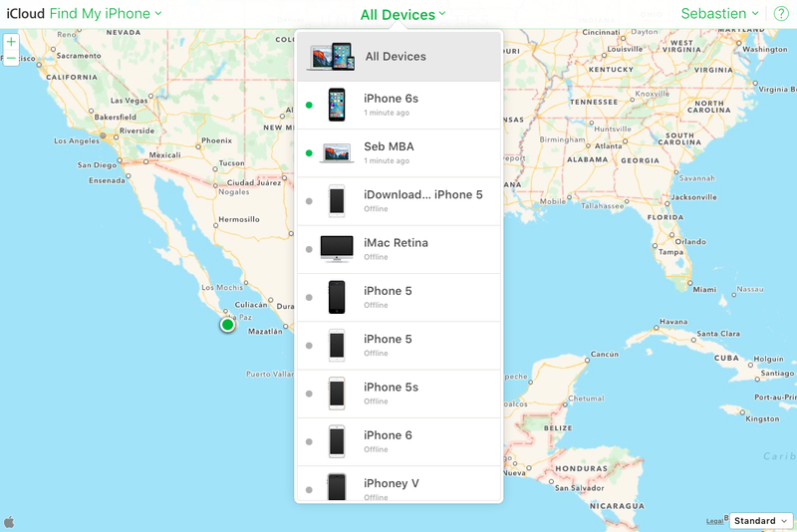The image size is (797, 532).
Task: Click the iPhone 5s device image
Action: pyautogui.click(x=337, y=394)
